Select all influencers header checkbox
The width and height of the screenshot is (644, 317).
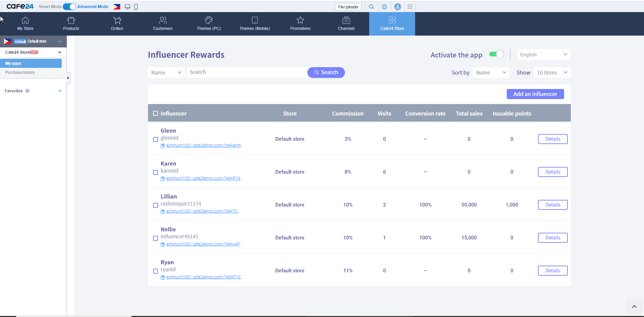[x=155, y=114]
